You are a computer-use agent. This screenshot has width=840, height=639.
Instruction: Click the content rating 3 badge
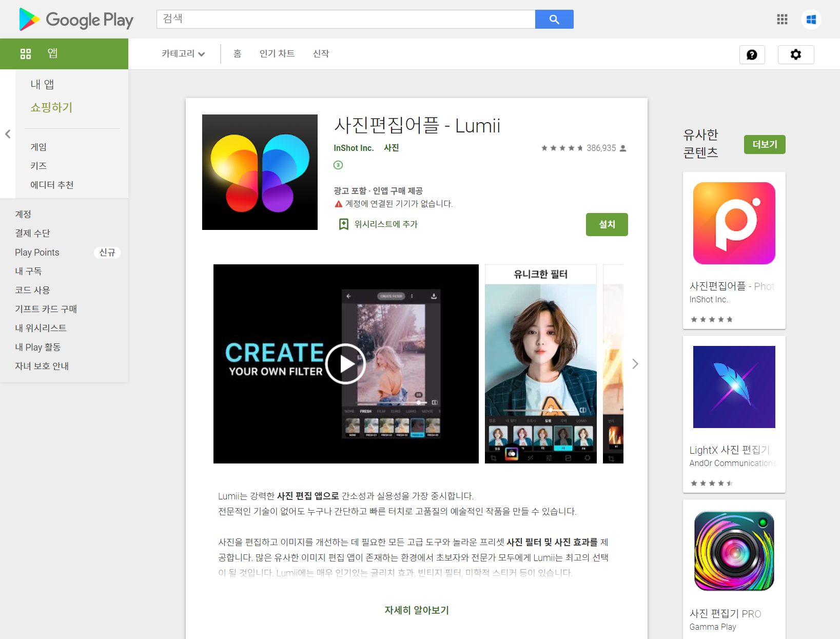click(338, 165)
